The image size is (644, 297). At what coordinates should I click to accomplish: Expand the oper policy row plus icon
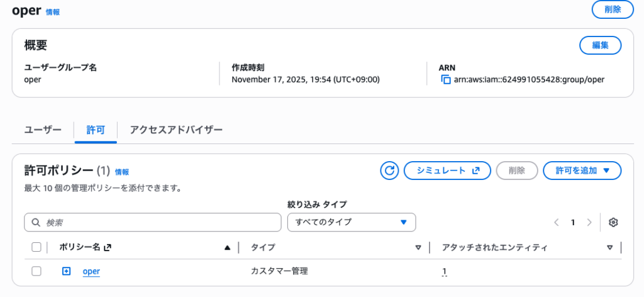[66, 271]
